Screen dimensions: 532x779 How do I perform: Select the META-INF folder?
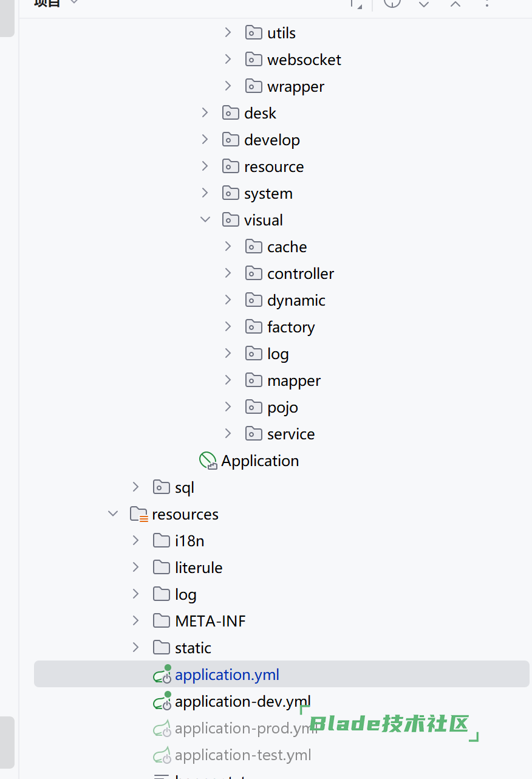point(210,621)
